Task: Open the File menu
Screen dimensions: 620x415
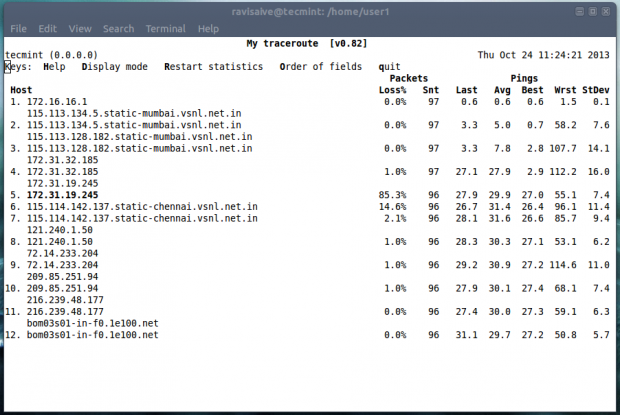Action: (x=18, y=29)
